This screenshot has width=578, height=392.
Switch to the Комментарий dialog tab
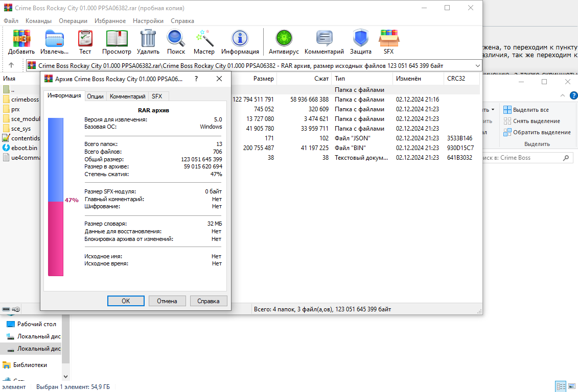[128, 96]
